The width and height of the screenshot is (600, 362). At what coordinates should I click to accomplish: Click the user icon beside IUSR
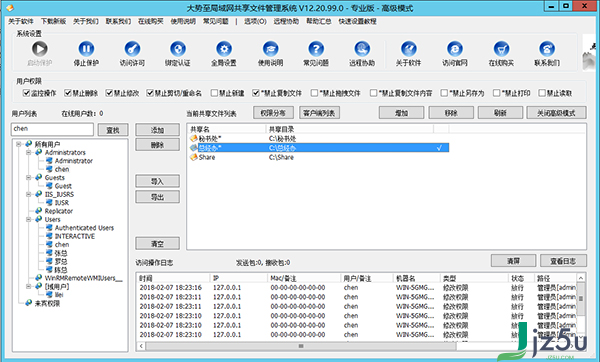coord(49,202)
